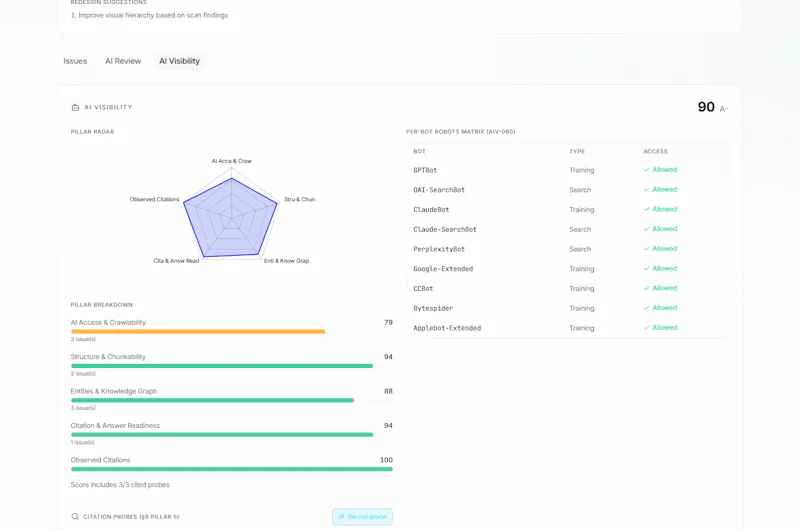The image size is (800, 530).
Task: Click the ACCESS column header
Action: 655,152
